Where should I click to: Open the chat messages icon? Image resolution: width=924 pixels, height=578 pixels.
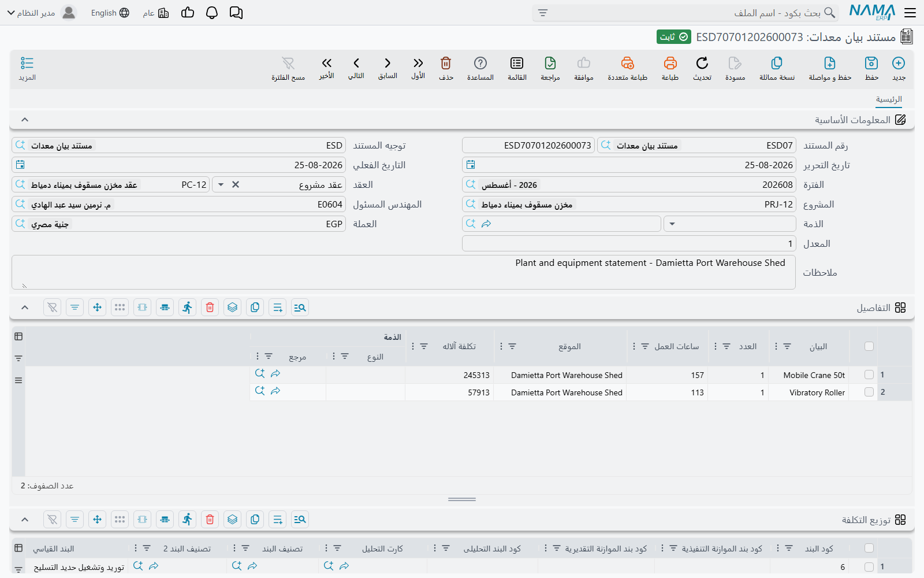[x=236, y=13]
